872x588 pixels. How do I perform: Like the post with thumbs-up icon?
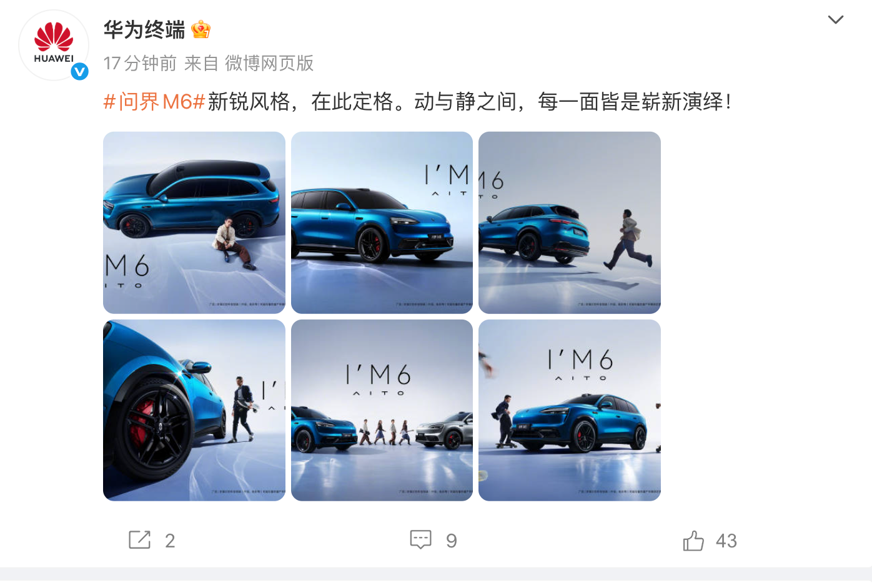pos(693,540)
